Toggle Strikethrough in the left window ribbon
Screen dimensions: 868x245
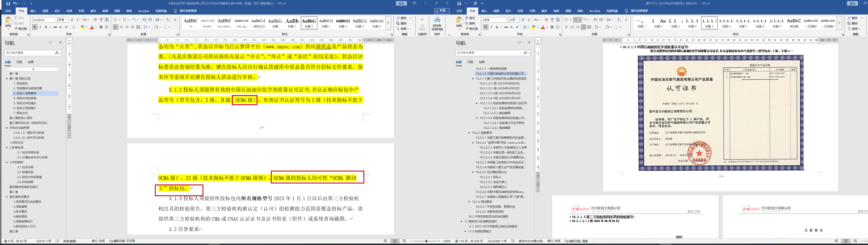pyautogui.click(x=55, y=27)
